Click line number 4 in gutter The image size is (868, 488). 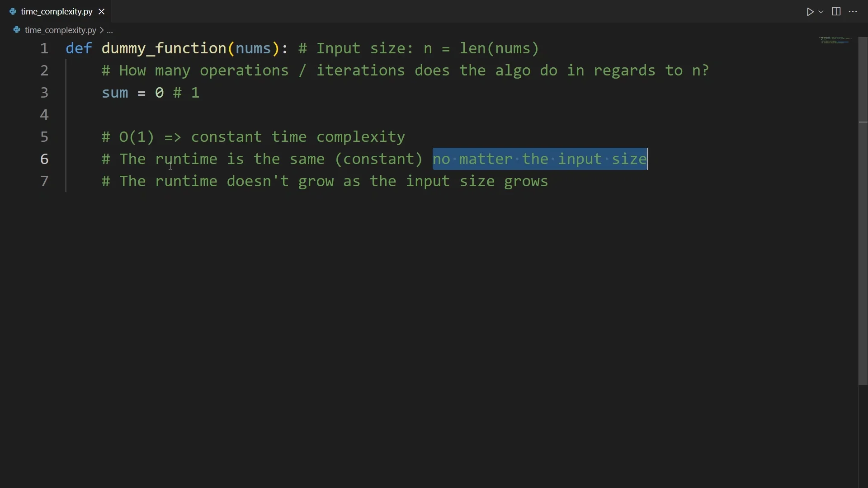pyautogui.click(x=44, y=115)
